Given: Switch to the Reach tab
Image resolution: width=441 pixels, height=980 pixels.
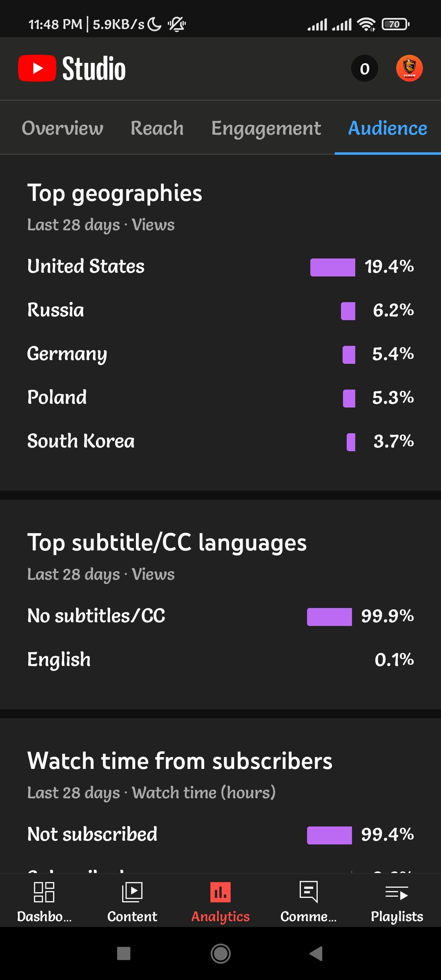Looking at the screenshot, I should (157, 128).
